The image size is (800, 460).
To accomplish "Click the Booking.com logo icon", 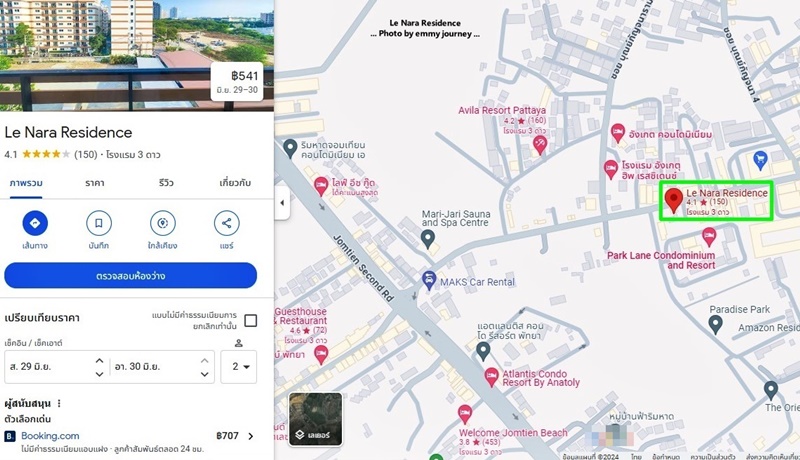I will coord(10,436).
